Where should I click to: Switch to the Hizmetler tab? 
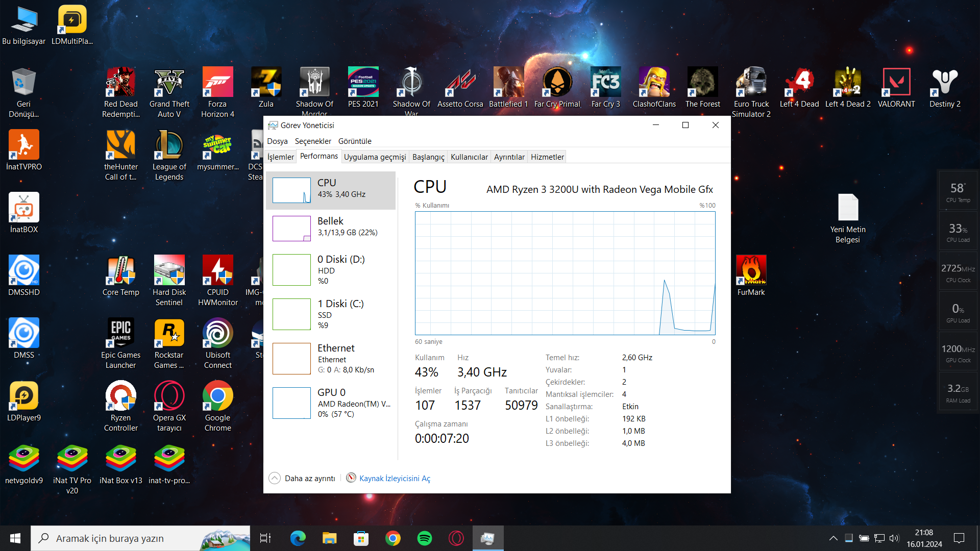[547, 157]
